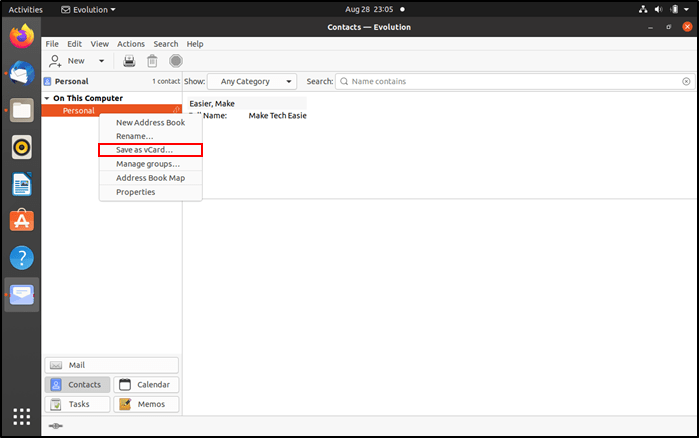Image resolution: width=699 pixels, height=438 pixels.
Task: Choose New Address Book from context menu
Action: [151, 123]
